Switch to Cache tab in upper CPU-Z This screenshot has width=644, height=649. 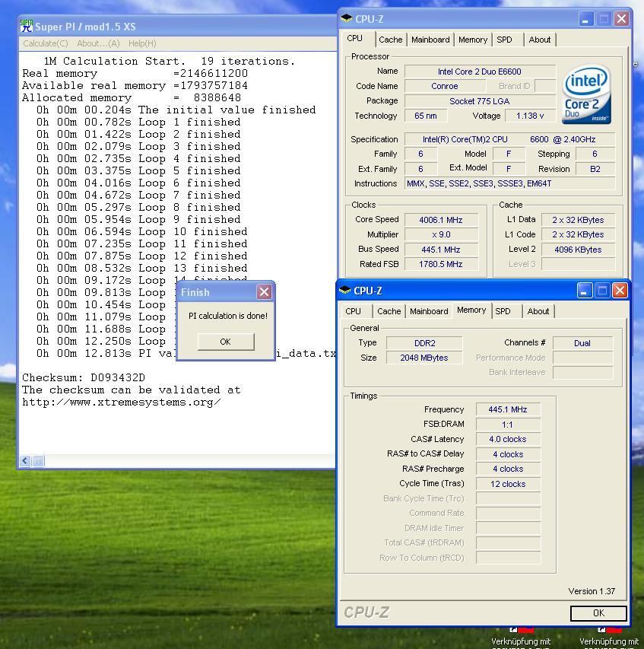tap(391, 40)
